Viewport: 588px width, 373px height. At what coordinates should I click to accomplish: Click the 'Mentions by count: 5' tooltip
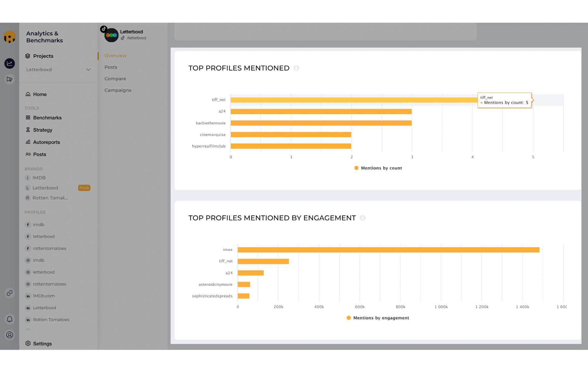(505, 100)
